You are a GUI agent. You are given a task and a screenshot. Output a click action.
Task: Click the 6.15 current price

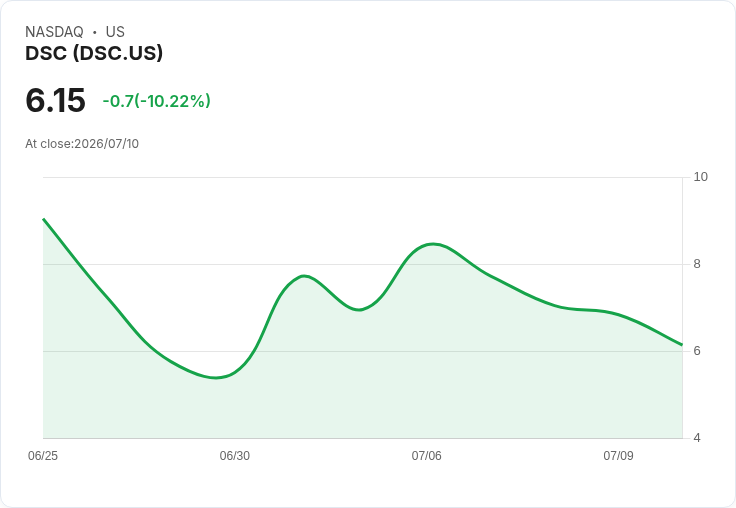(55, 100)
